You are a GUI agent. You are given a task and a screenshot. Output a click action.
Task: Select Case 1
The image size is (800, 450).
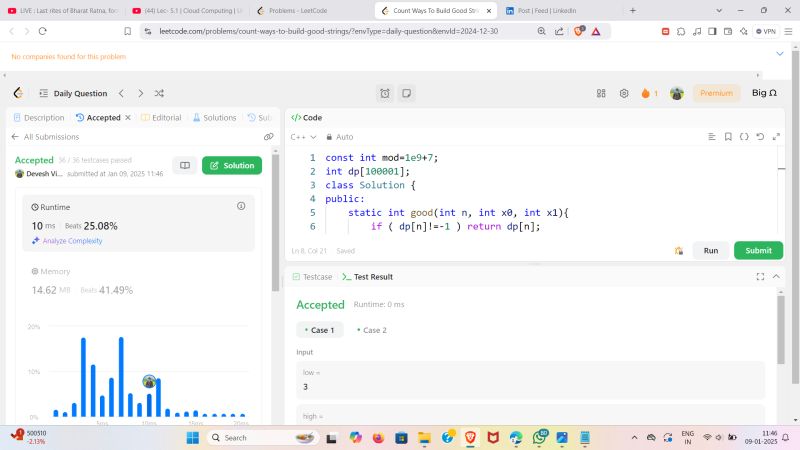pyautogui.click(x=319, y=330)
